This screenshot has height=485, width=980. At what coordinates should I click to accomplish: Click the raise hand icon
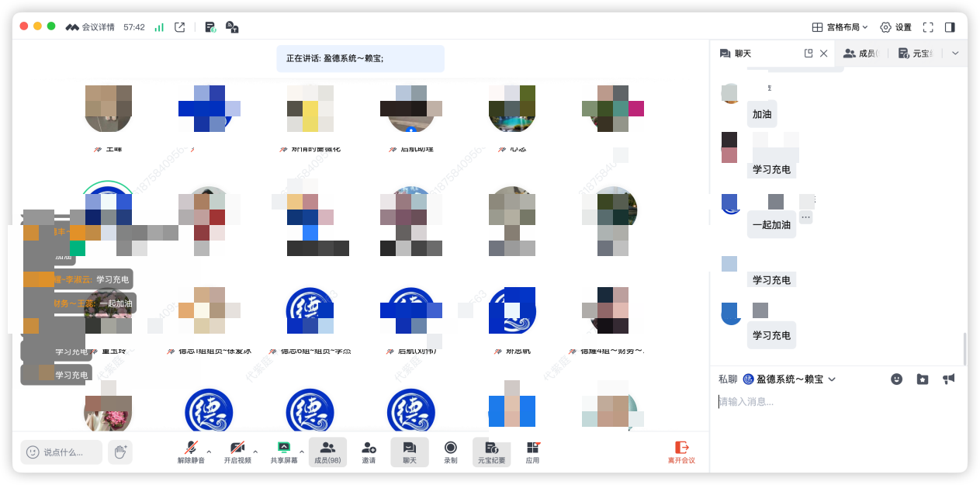[119, 452]
